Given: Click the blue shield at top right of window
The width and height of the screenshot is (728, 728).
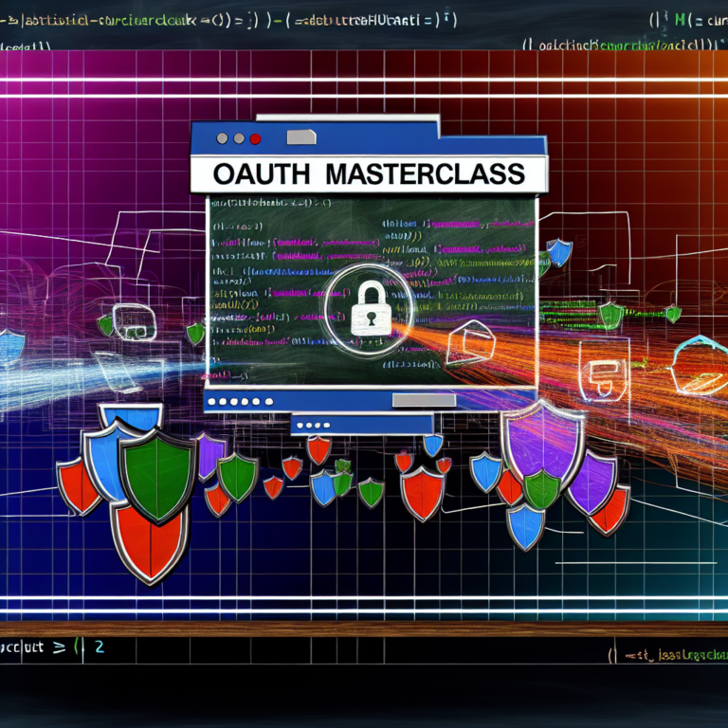Looking at the screenshot, I should click(x=560, y=252).
